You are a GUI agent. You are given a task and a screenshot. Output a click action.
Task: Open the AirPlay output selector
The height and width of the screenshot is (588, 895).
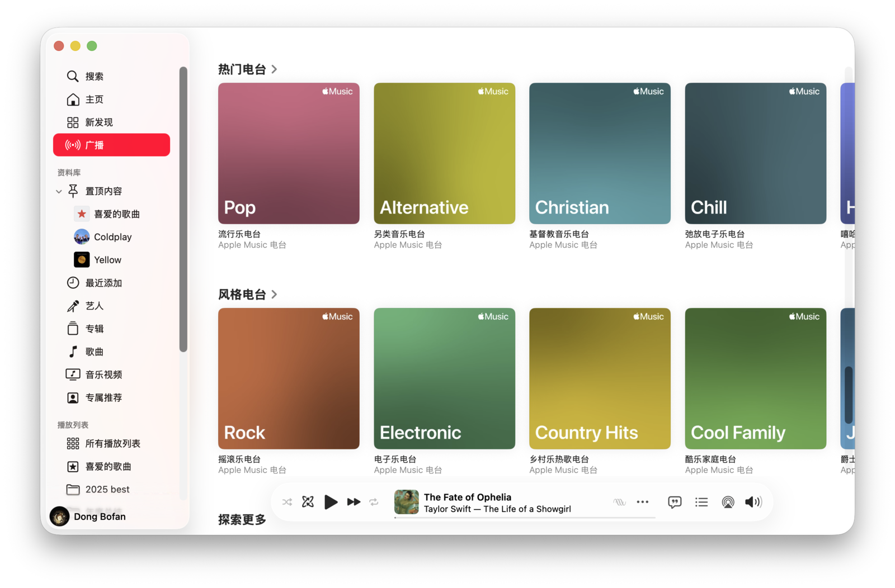728,502
